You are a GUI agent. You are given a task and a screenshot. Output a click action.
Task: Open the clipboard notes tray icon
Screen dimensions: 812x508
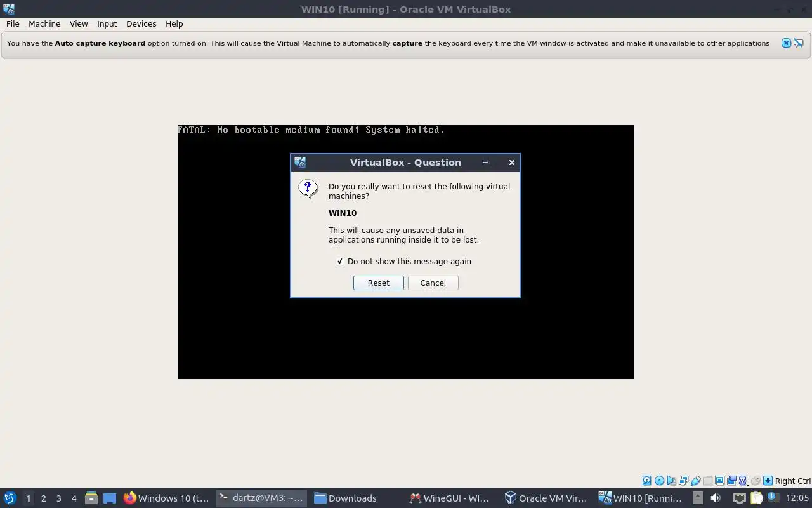click(756, 498)
